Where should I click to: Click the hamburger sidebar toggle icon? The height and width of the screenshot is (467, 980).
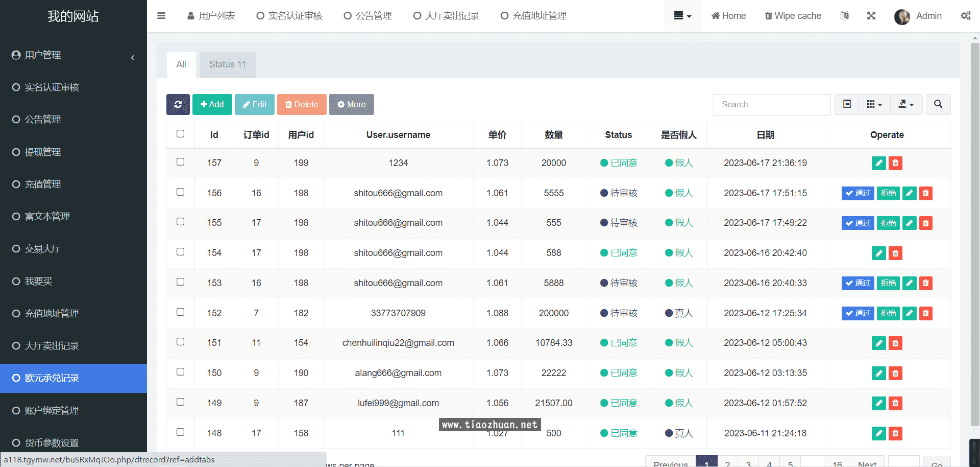(x=161, y=16)
